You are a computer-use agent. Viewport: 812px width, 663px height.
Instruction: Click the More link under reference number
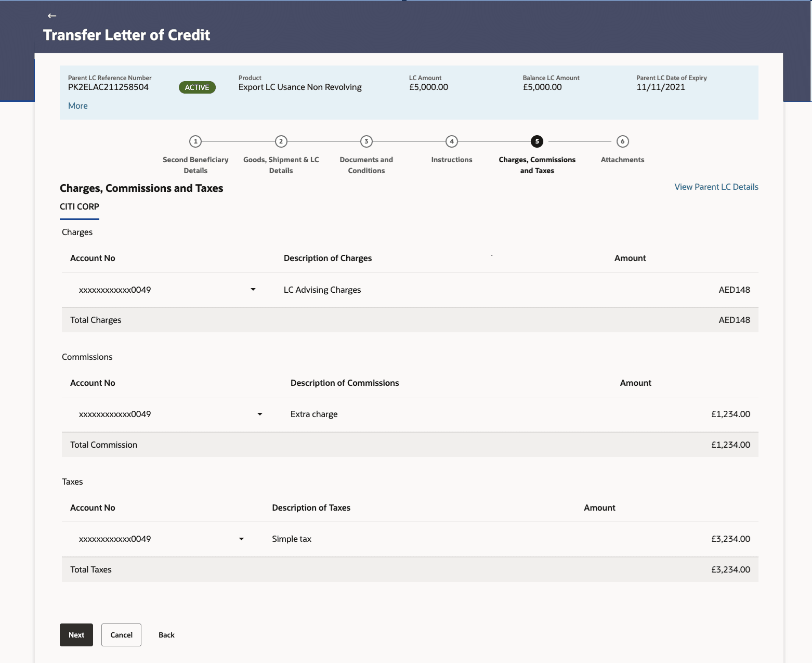coord(78,106)
